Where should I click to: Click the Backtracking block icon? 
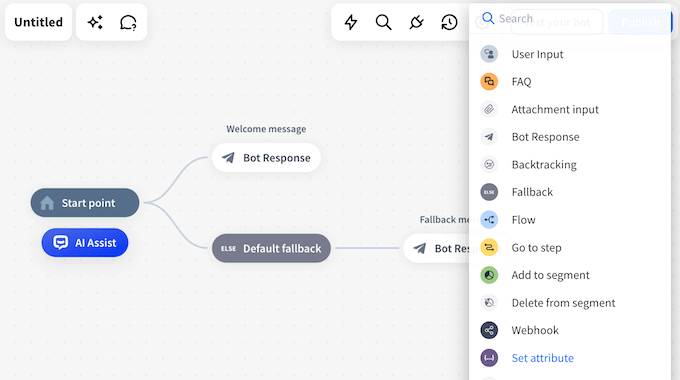[x=489, y=164]
